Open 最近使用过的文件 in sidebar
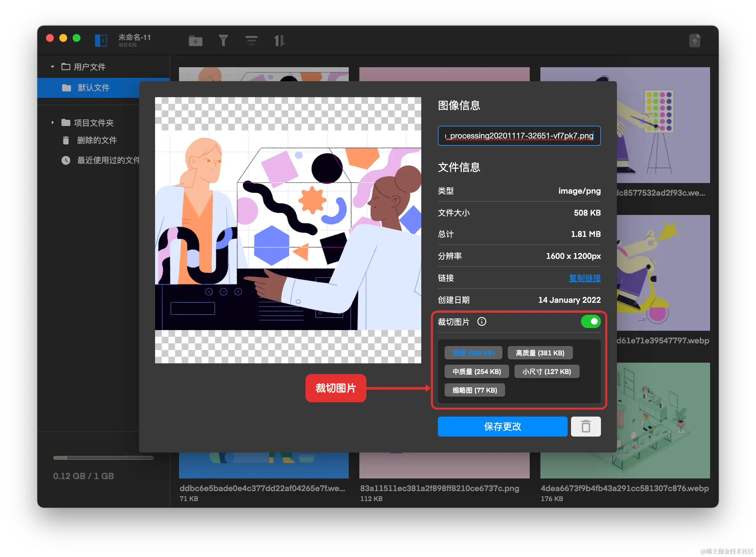 [x=108, y=160]
